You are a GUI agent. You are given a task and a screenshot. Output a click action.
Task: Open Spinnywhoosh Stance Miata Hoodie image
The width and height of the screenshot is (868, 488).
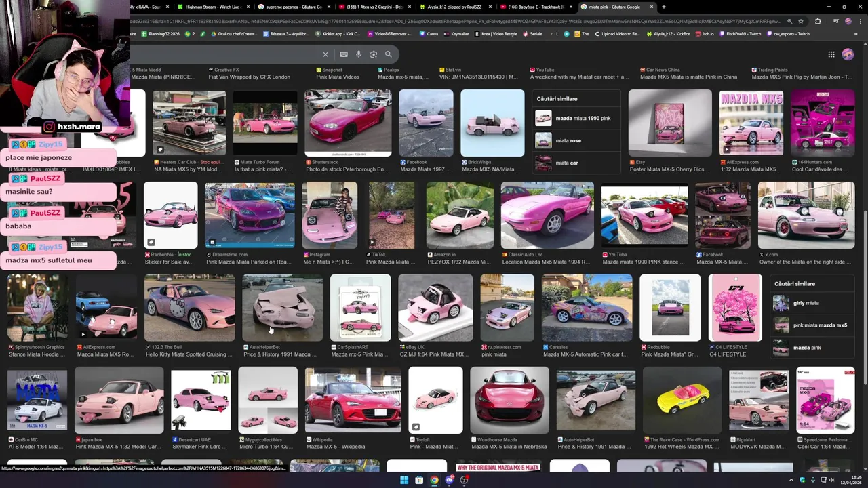[37, 307]
